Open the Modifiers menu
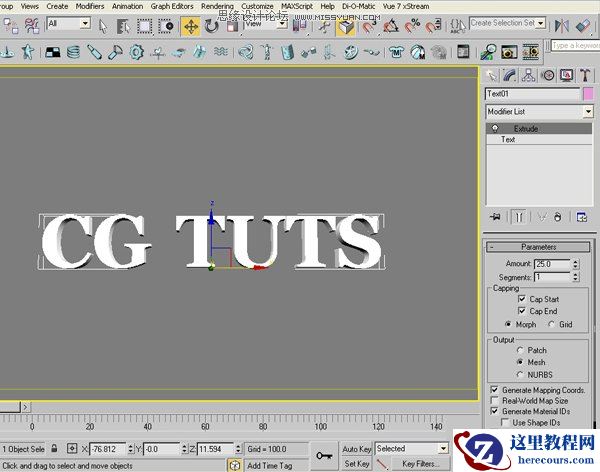Viewport: 600px width, 472px height. pyautogui.click(x=90, y=6)
